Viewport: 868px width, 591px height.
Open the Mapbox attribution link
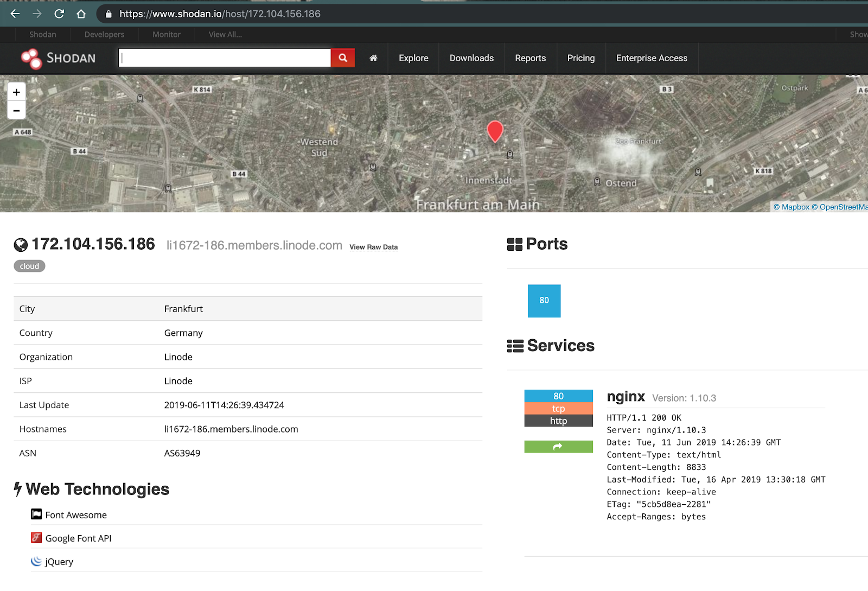(791, 207)
